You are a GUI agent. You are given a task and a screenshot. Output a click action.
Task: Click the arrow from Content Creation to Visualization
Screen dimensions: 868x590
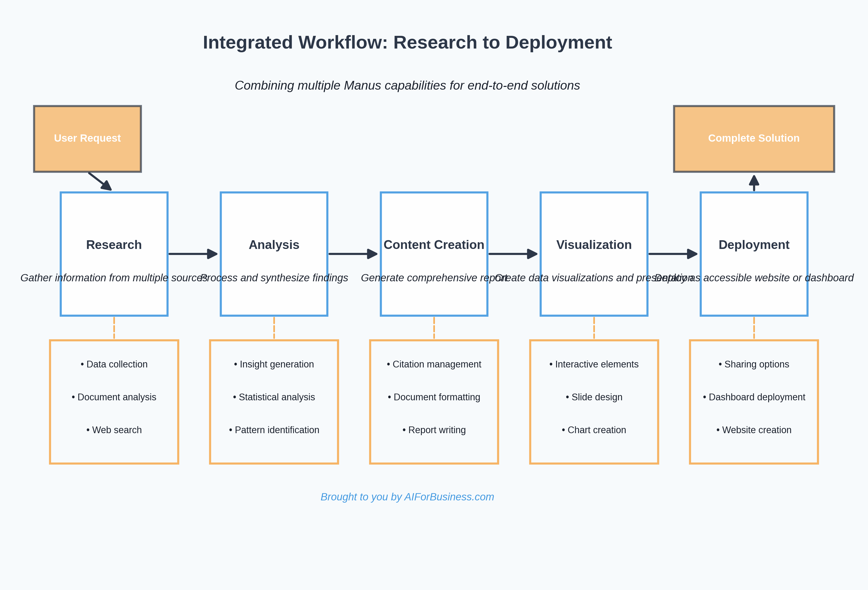(513, 254)
